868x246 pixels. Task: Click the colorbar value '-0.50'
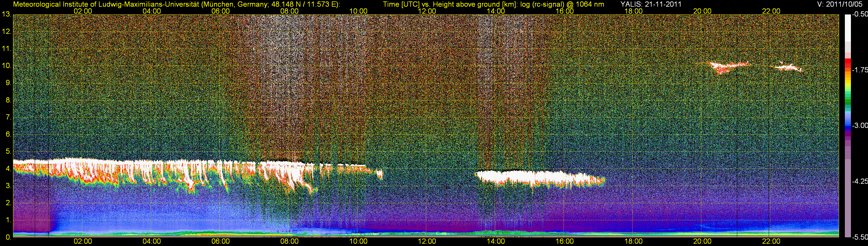click(860, 14)
